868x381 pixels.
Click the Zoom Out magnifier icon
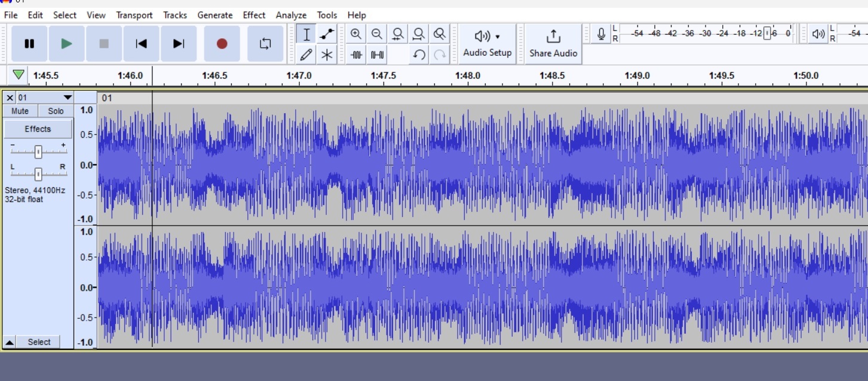tap(377, 34)
